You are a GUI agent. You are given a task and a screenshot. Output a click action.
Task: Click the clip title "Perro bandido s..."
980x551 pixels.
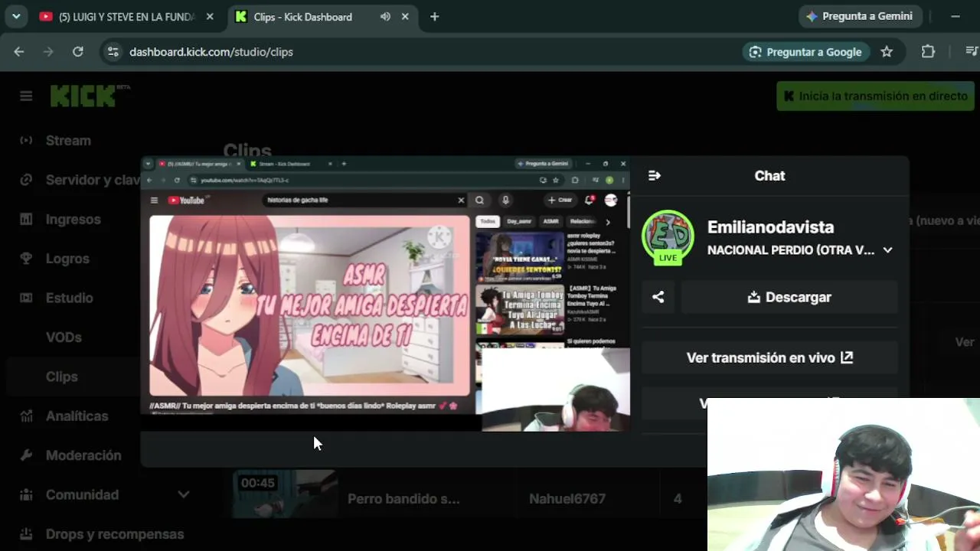403,499
